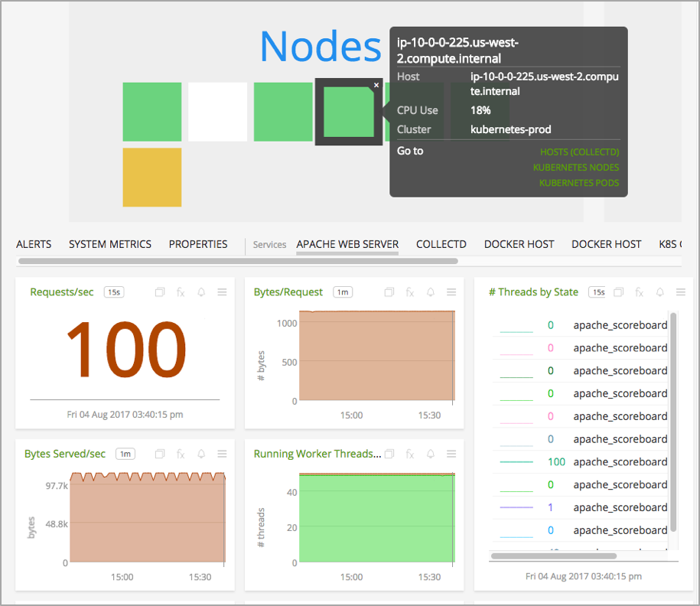Open copy icon on Requests/sec chart

[160, 292]
